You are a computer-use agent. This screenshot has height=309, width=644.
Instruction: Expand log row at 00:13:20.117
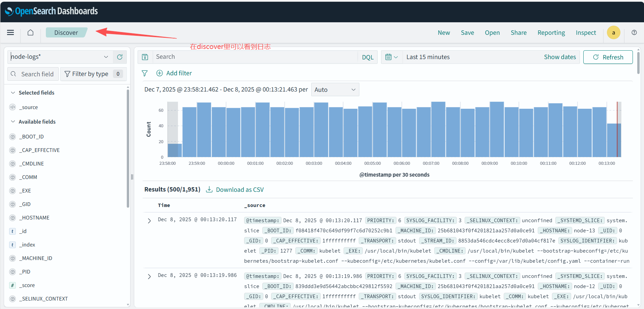click(149, 221)
